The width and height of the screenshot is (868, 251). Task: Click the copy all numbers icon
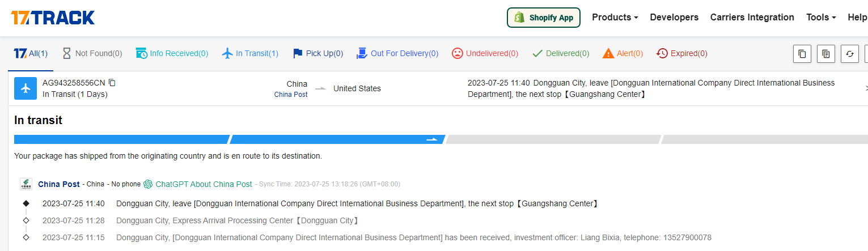(802, 54)
